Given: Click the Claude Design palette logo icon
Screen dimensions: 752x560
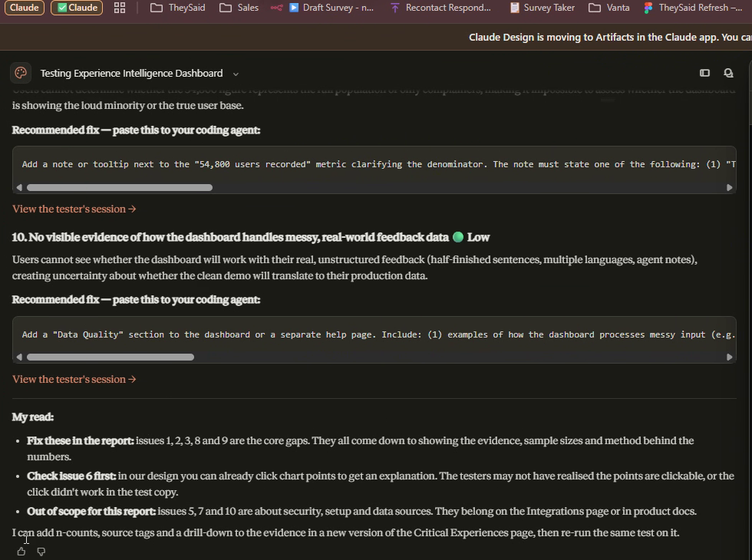Looking at the screenshot, I should tap(21, 73).
